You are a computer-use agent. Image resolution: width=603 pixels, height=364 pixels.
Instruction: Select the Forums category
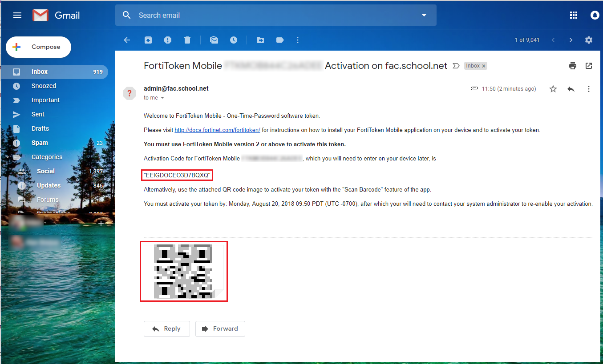click(x=54, y=200)
